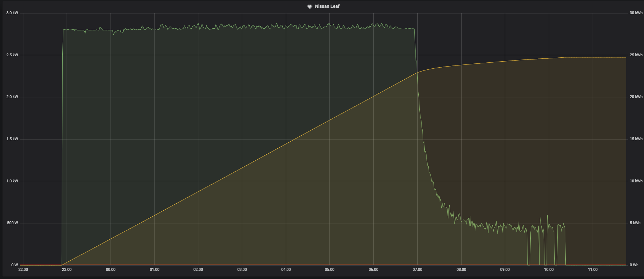Click the 5 kWh right axis label

(x=635, y=223)
